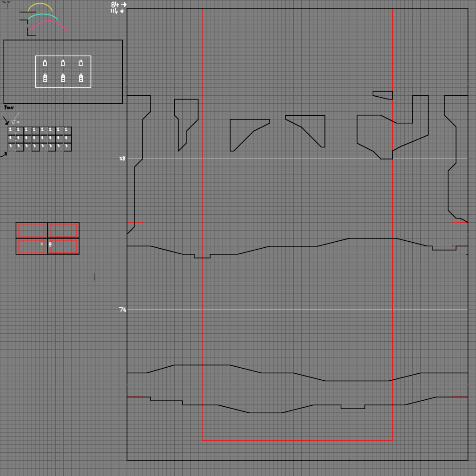Select the bottom-left charged battery icon
This screenshot has width=476, height=476.
click(45, 78)
